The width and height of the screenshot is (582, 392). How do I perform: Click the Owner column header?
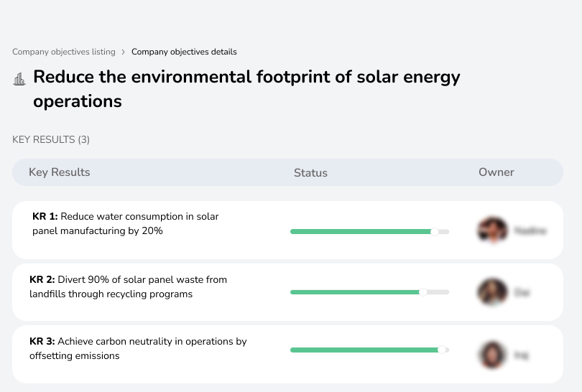(x=496, y=172)
